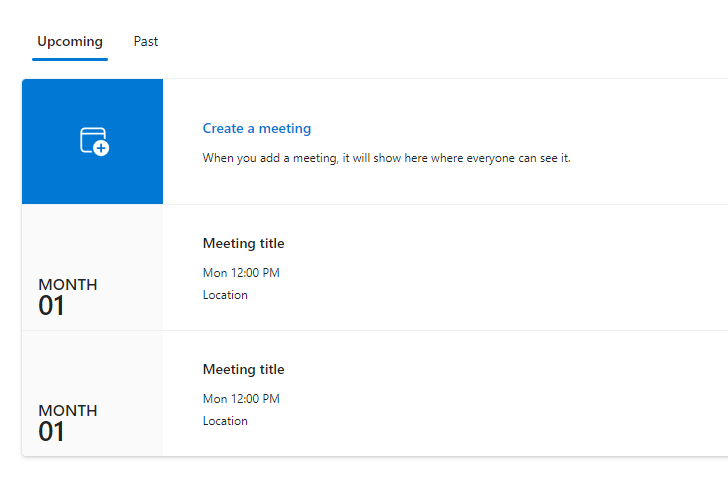This screenshot has height=480, width=728.
Task: Click the first meeting's 01 day number
Action: 51,306
